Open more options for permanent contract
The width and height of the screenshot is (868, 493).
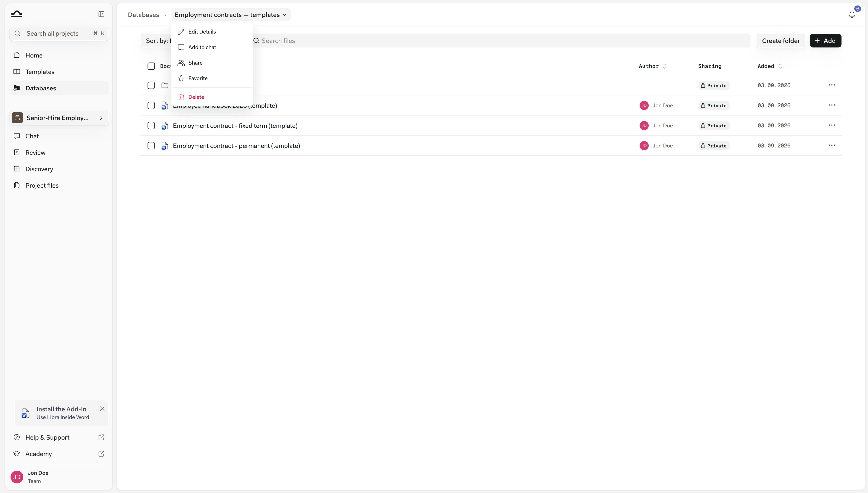click(x=832, y=145)
